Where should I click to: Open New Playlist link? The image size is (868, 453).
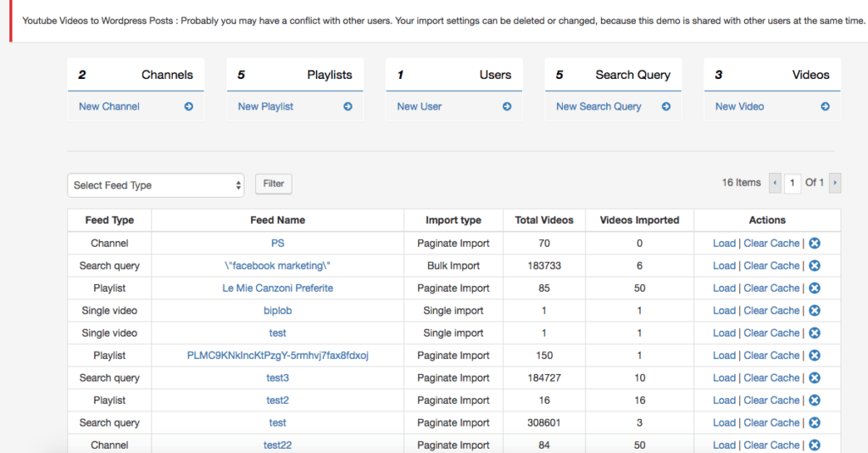coord(265,106)
